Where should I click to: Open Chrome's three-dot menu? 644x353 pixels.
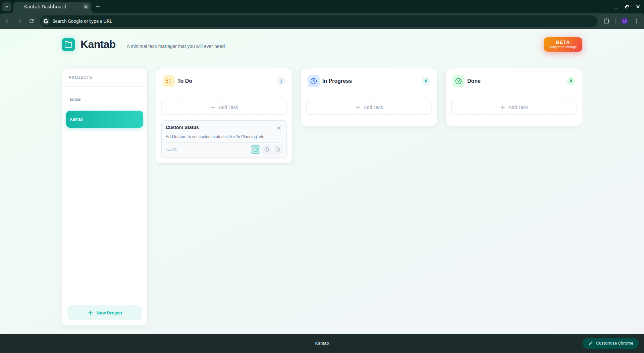(637, 21)
